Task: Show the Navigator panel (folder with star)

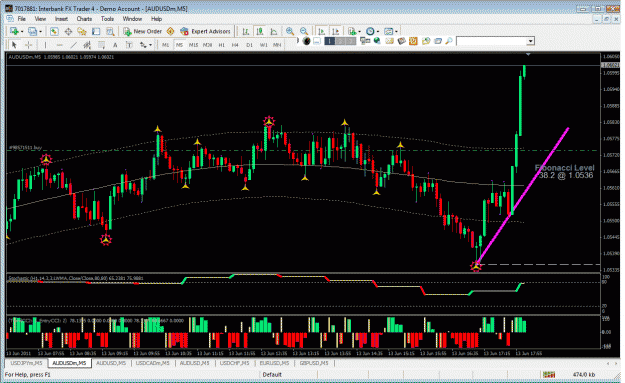Action: point(82,31)
